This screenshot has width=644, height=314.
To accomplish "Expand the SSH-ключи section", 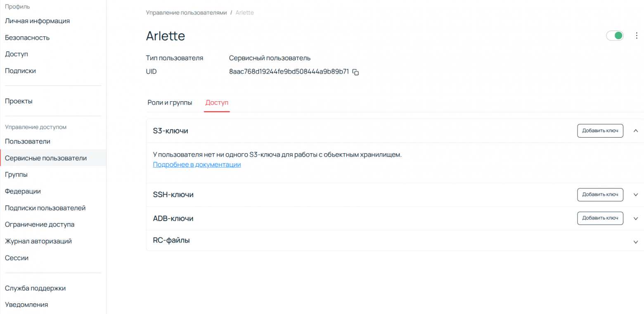I will (x=636, y=195).
